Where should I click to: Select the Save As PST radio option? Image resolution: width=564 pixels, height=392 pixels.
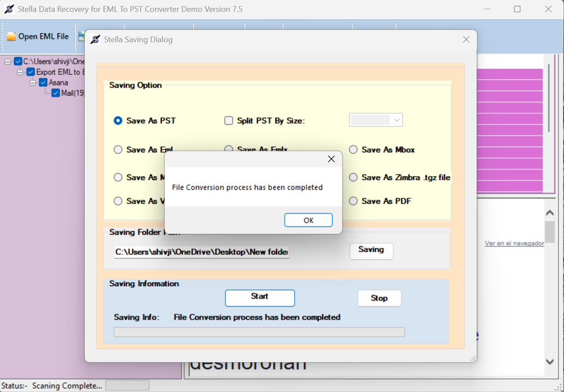click(118, 120)
